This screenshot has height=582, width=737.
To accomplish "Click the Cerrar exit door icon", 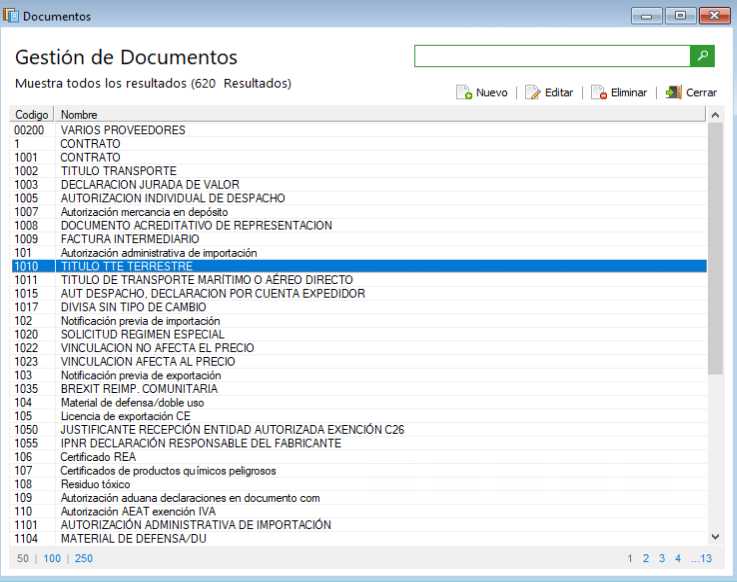I will (x=673, y=93).
